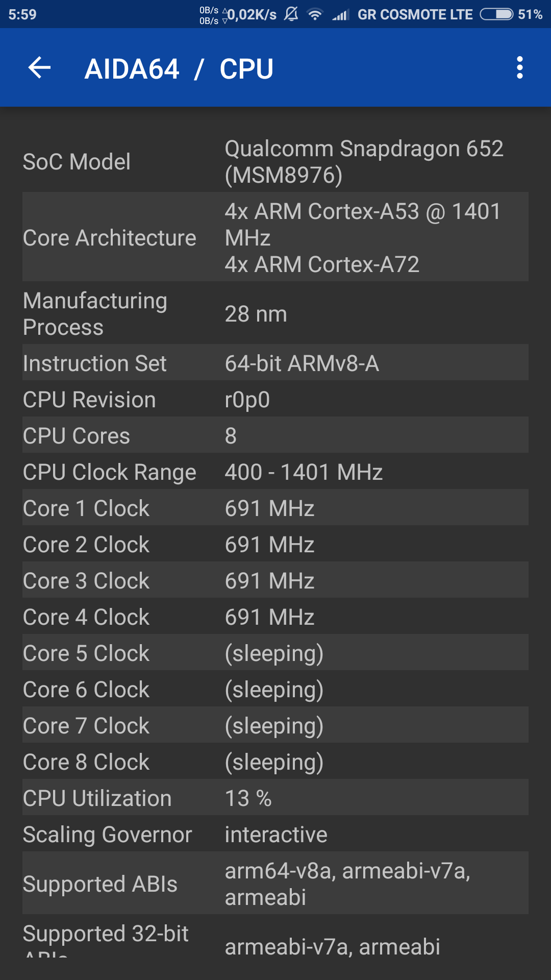551x980 pixels.
Task: Select the CPU Revision row
Action: click(275, 399)
